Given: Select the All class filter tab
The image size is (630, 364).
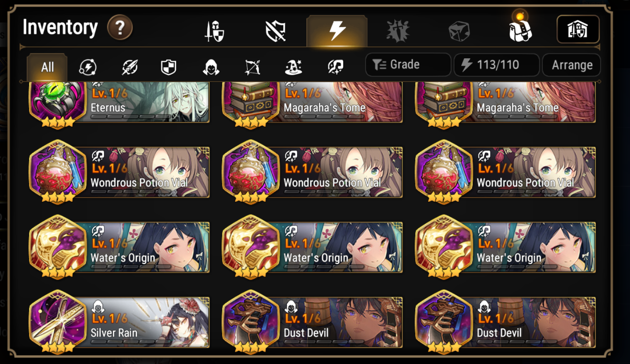Looking at the screenshot, I should (x=47, y=67).
